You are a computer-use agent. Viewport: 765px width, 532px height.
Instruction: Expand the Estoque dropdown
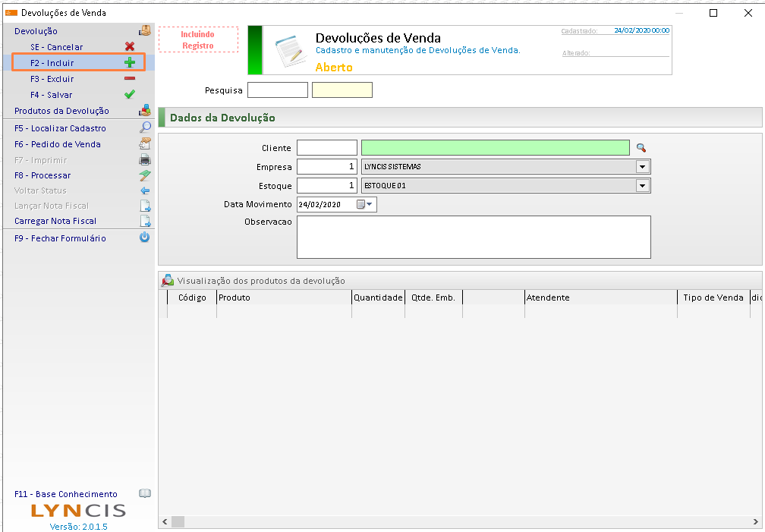coord(642,186)
